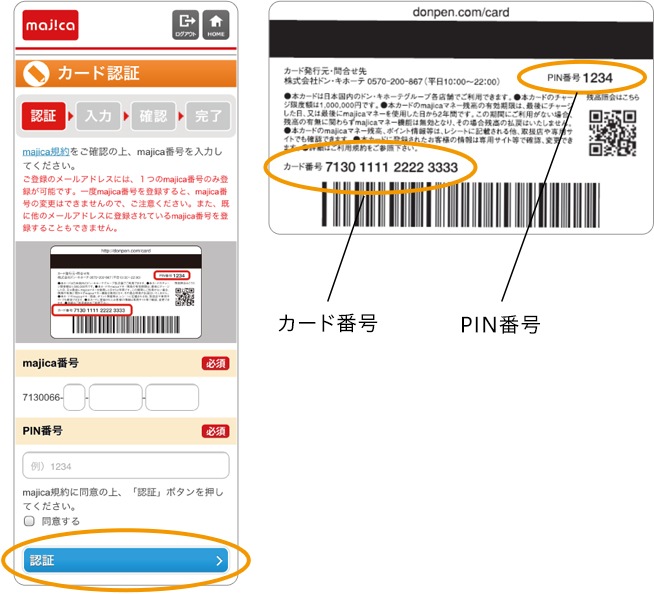Viewport: 654px width, 594px height.
Task: Click the カード認証 header title
Action: point(98,73)
